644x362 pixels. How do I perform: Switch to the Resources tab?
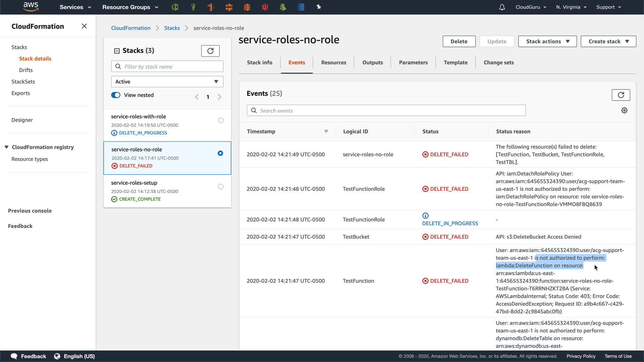(x=333, y=62)
